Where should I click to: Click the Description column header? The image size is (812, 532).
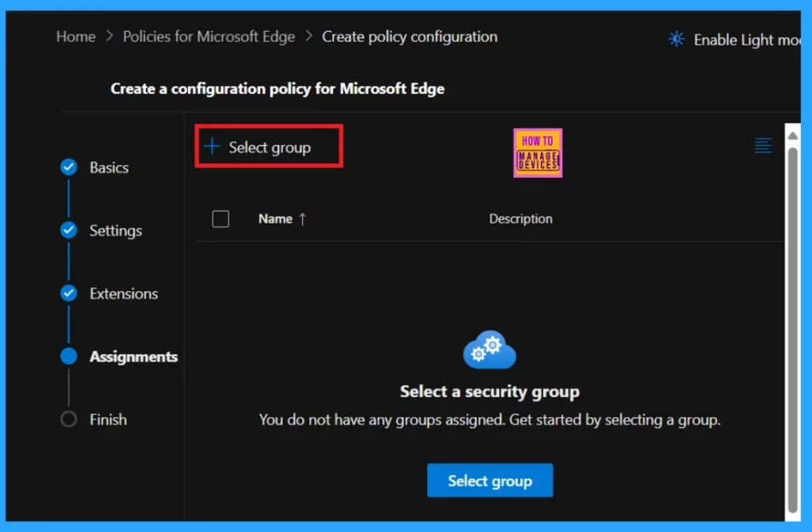click(520, 219)
